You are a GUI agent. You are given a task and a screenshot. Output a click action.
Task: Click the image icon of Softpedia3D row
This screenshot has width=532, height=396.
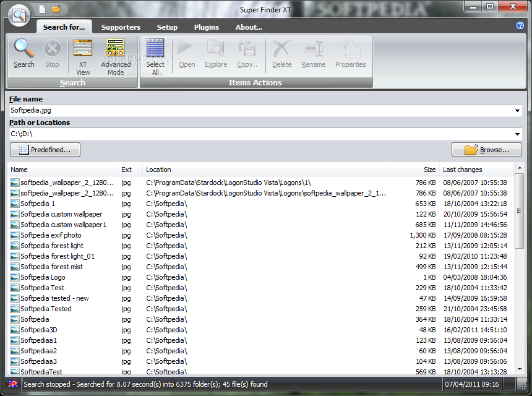(15, 330)
